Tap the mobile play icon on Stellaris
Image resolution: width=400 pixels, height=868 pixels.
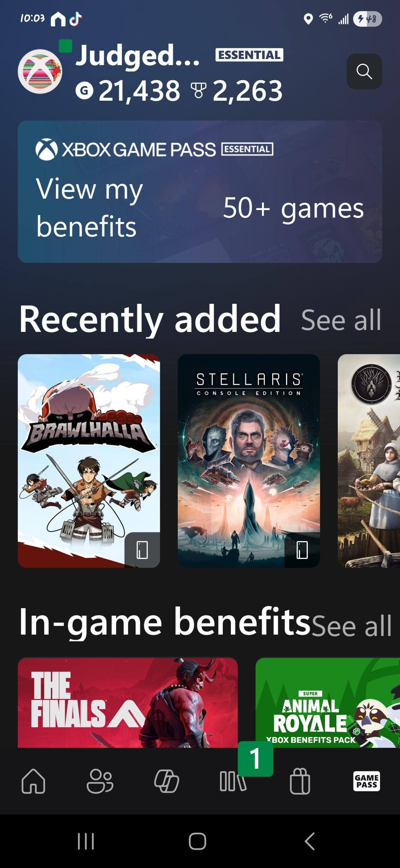point(302,550)
